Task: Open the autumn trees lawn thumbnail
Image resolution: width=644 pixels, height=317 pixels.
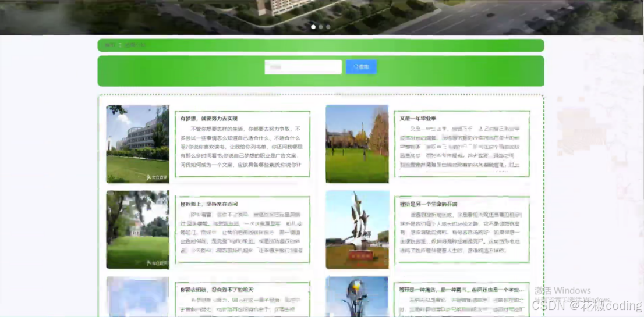Action: (x=357, y=144)
